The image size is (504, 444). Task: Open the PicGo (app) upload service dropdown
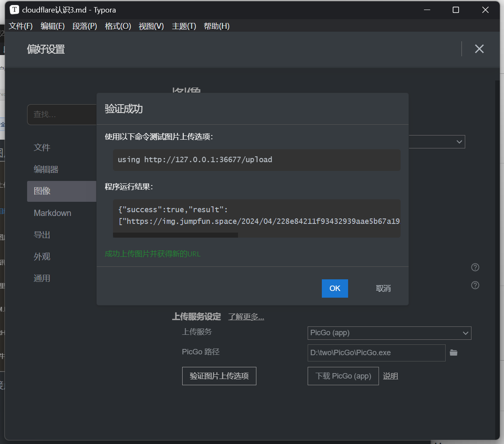[389, 333]
